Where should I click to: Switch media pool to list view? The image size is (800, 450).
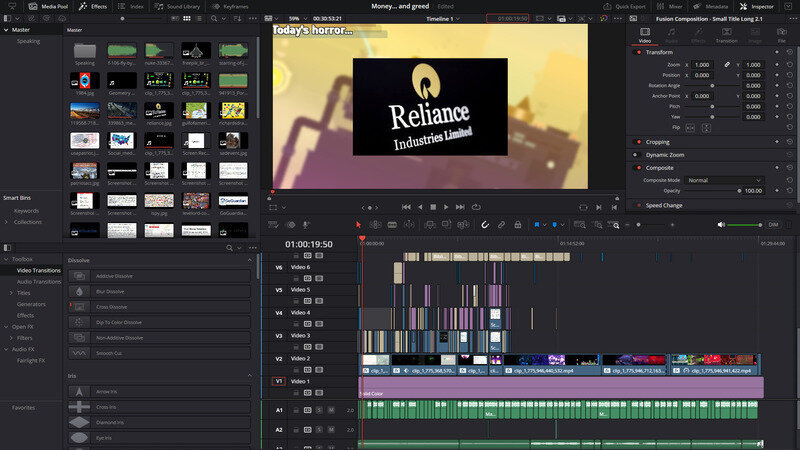(x=199, y=18)
